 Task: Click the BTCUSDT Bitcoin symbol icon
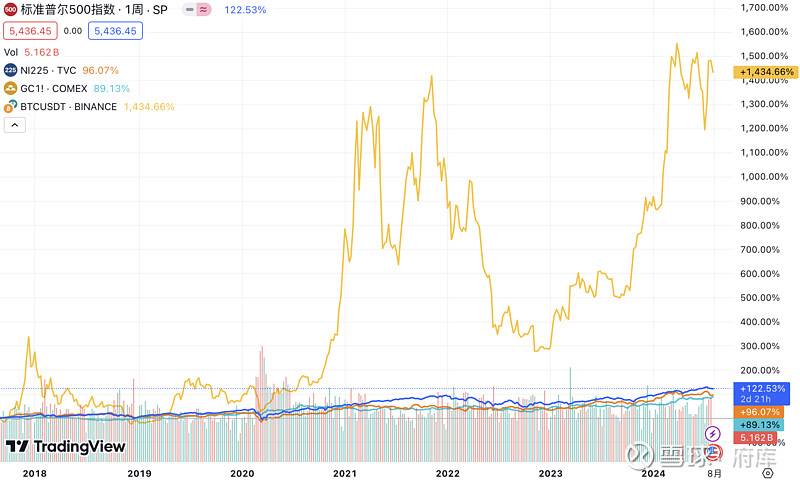(x=10, y=107)
